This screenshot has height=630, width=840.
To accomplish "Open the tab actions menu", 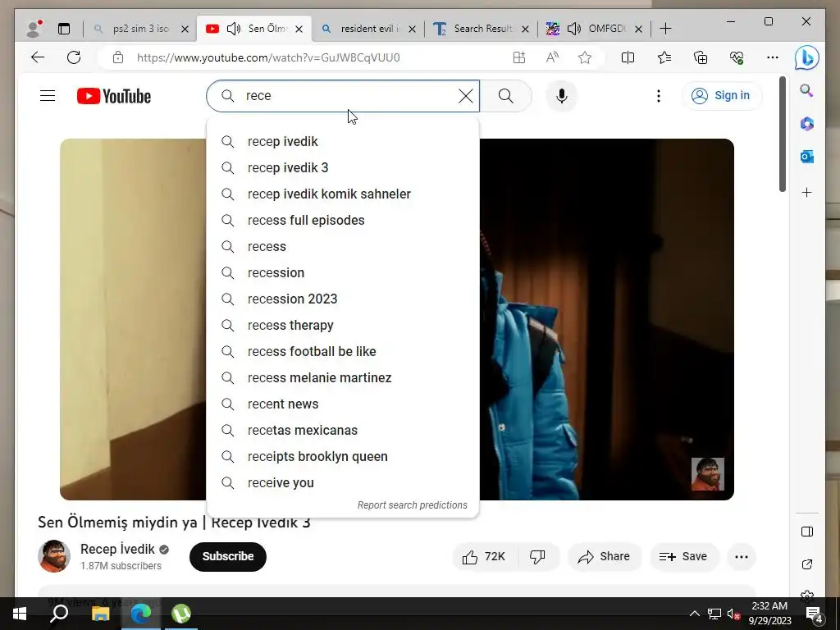I will (64, 29).
